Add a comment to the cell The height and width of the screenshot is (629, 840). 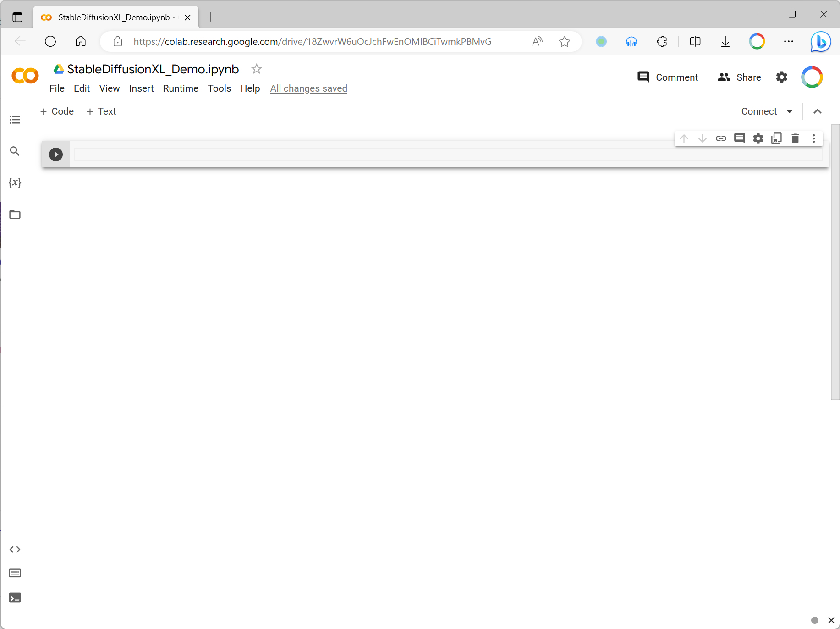point(739,138)
